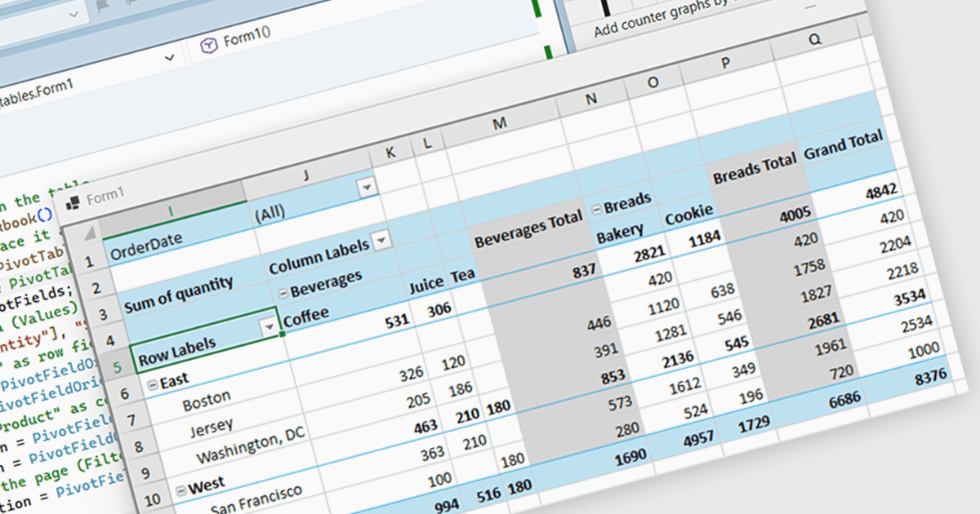Collapse the West row group
The height and width of the screenshot is (514, 980).
[181, 491]
